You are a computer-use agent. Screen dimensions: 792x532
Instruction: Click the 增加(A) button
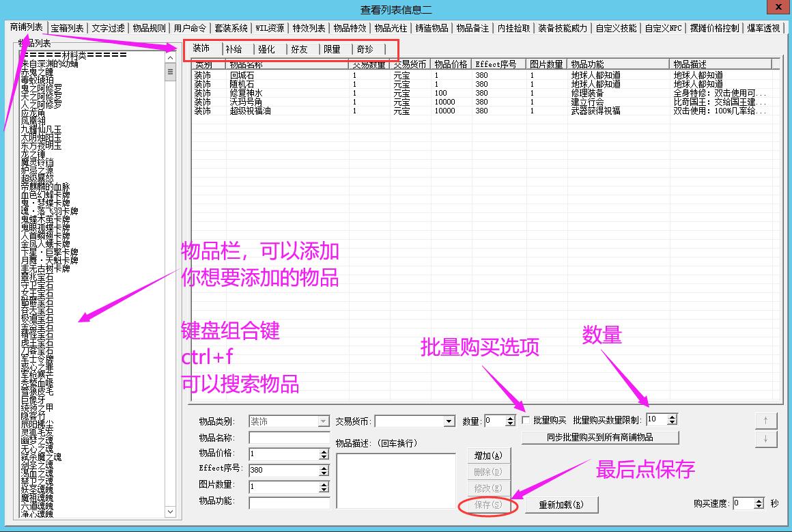[x=488, y=456]
